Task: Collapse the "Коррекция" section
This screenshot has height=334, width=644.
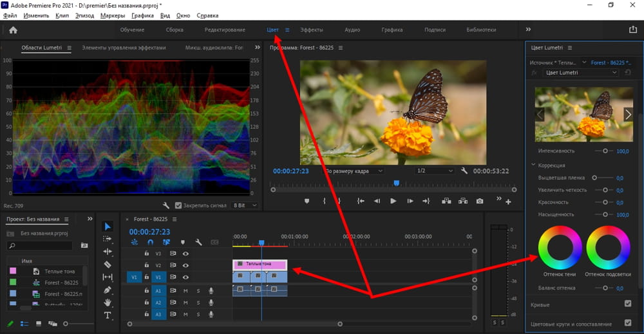Action: point(533,165)
